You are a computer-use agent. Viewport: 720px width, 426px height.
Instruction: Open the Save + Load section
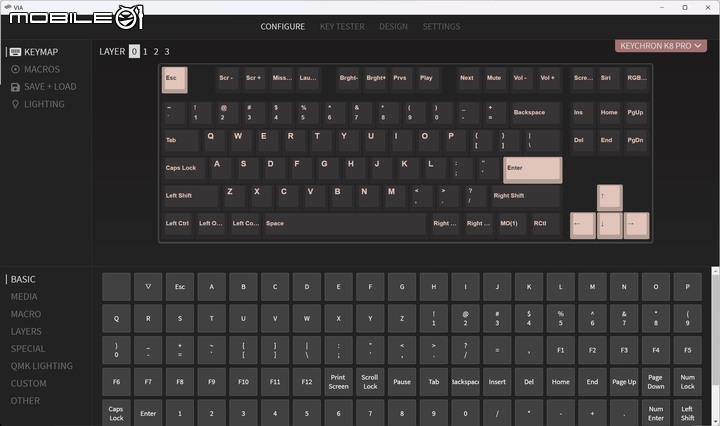44,87
